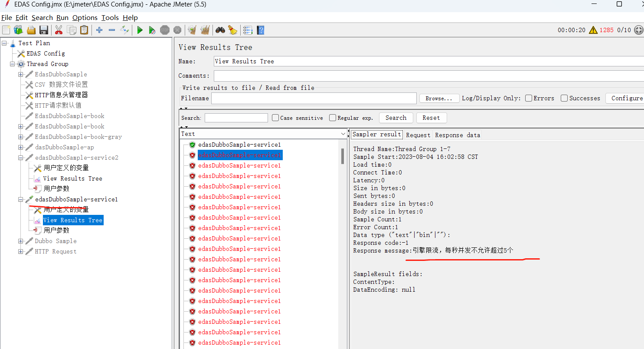The width and height of the screenshot is (644, 349).
Task: Open the Edit menu
Action: tap(22, 18)
